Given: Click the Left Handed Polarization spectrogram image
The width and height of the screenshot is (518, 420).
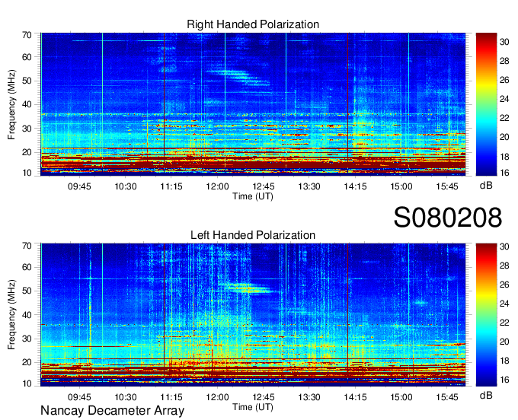Looking at the screenshot, I should click(x=253, y=315).
